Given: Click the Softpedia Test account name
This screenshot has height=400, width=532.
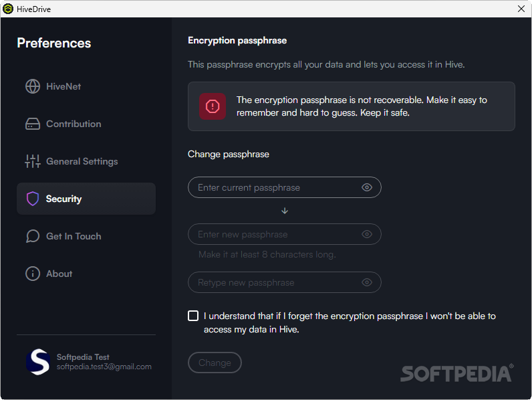Looking at the screenshot, I should click(x=83, y=357).
